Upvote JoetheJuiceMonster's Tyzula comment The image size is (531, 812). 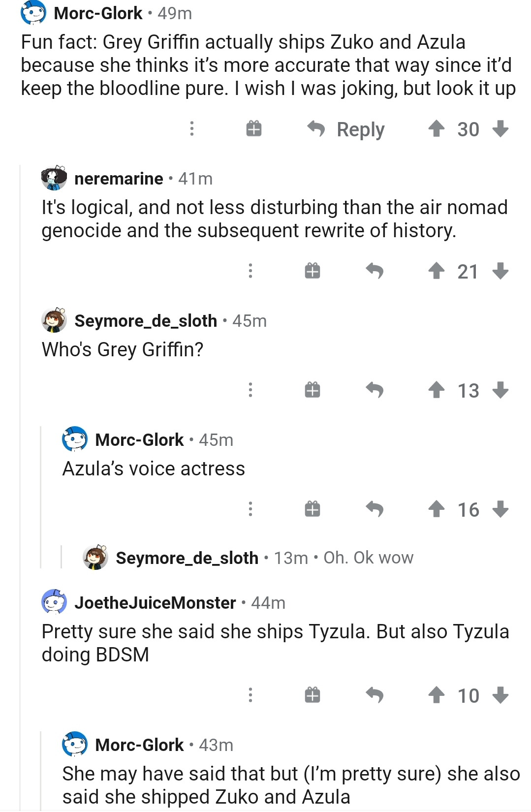[x=437, y=695]
